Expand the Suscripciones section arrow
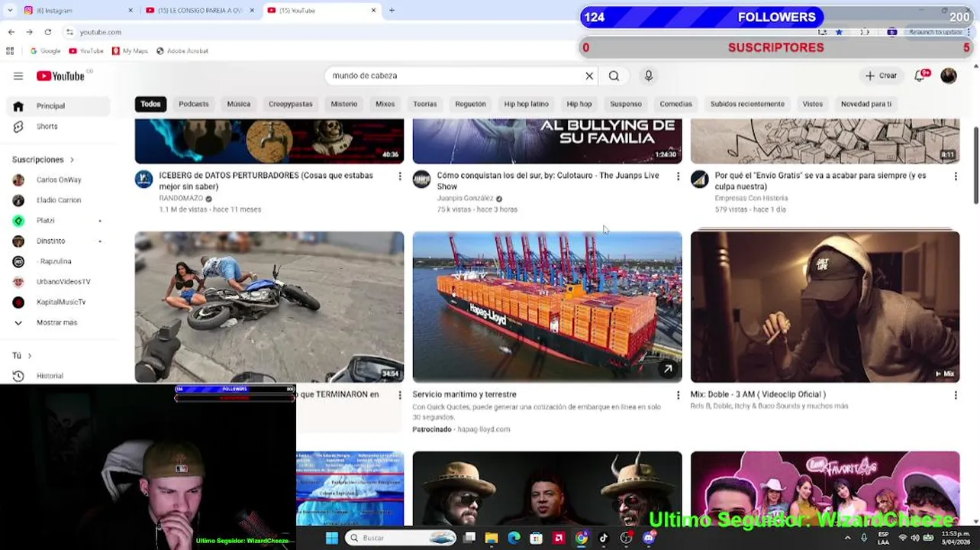980x550 pixels. [x=72, y=160]
